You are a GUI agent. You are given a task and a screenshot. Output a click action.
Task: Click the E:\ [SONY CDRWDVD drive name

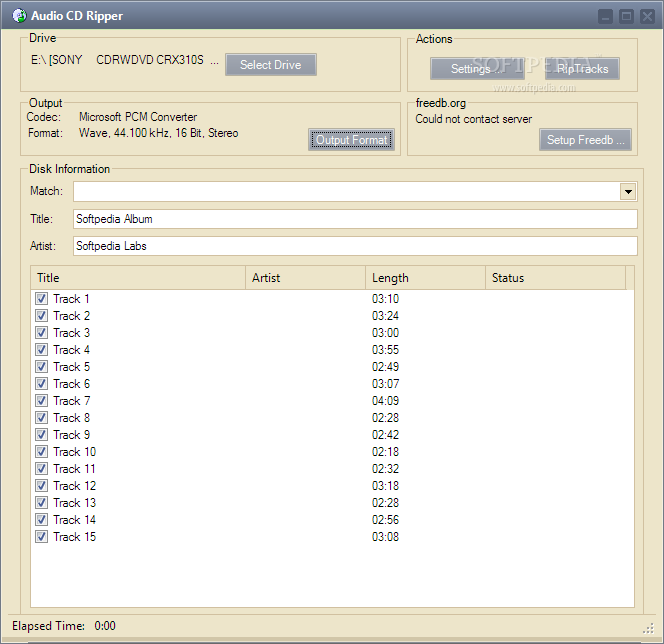pyautogui.click(x=125, y=60)
